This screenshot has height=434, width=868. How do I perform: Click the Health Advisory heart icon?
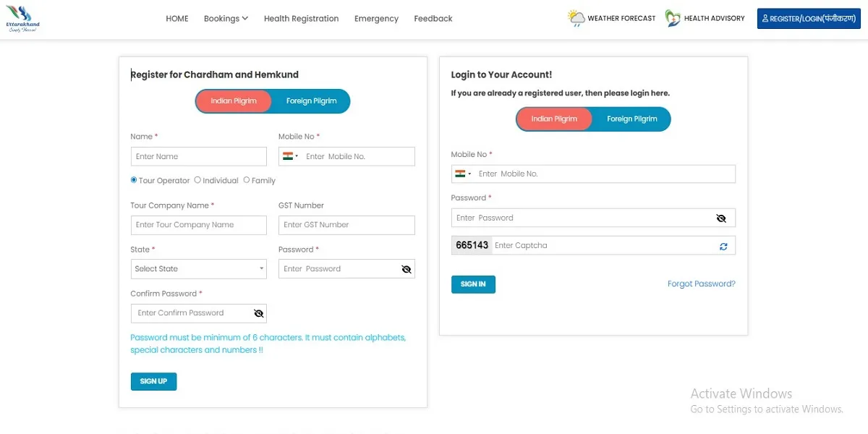click(x=673, y=19)
